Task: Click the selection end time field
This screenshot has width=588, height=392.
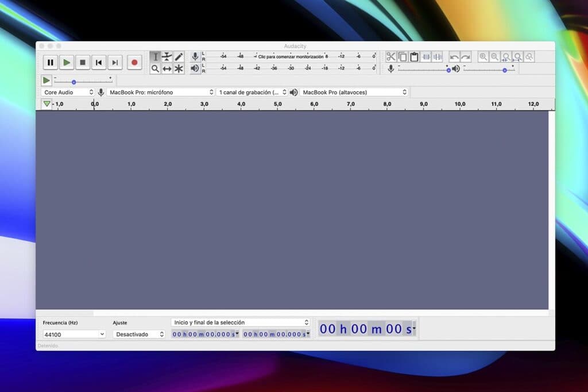Action: [x=276, y=334]
